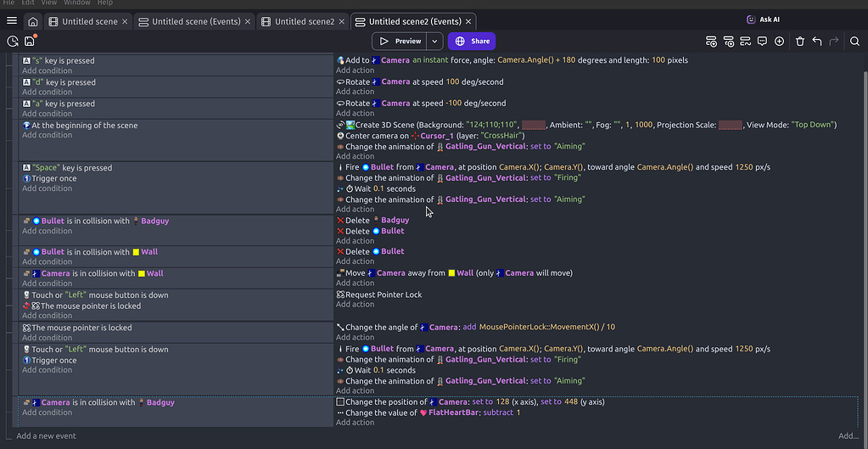The width and height of the screenshot is (868, 449).
Task: Close the Untitled scene tab
Action: [x=125, y=21]
